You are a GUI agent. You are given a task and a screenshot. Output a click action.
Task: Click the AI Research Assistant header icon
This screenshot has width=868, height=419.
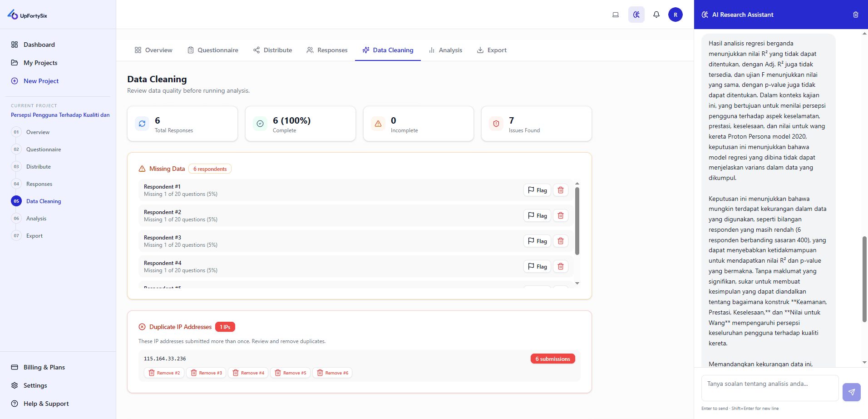click(x=705, y=15)
